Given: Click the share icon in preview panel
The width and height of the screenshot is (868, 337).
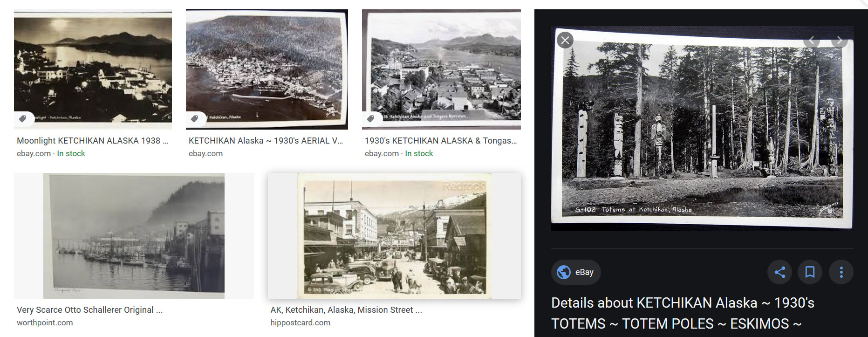Looking at the screenshot, I should [x=779, y=272].
